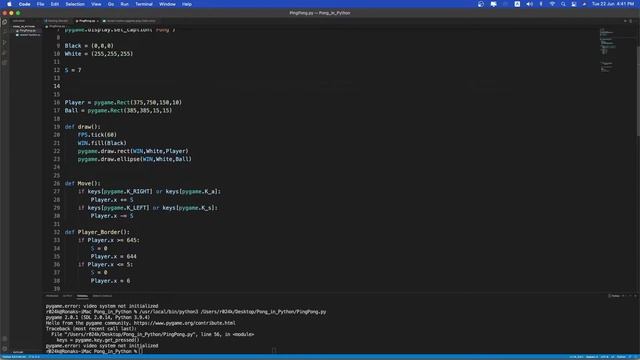
Task: Click the terminal prompt input line
Action: [x=94, y=351]
